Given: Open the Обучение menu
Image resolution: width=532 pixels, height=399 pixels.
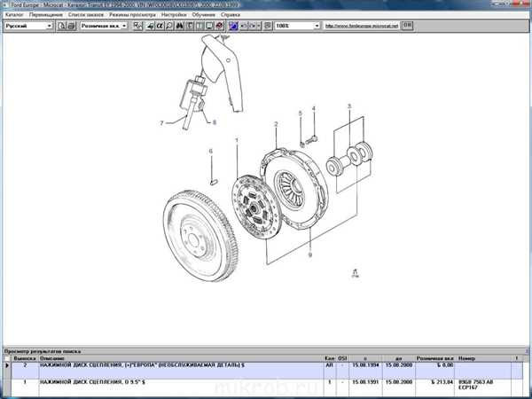Looking at the screenshot, I should click(x=204, y=15).
